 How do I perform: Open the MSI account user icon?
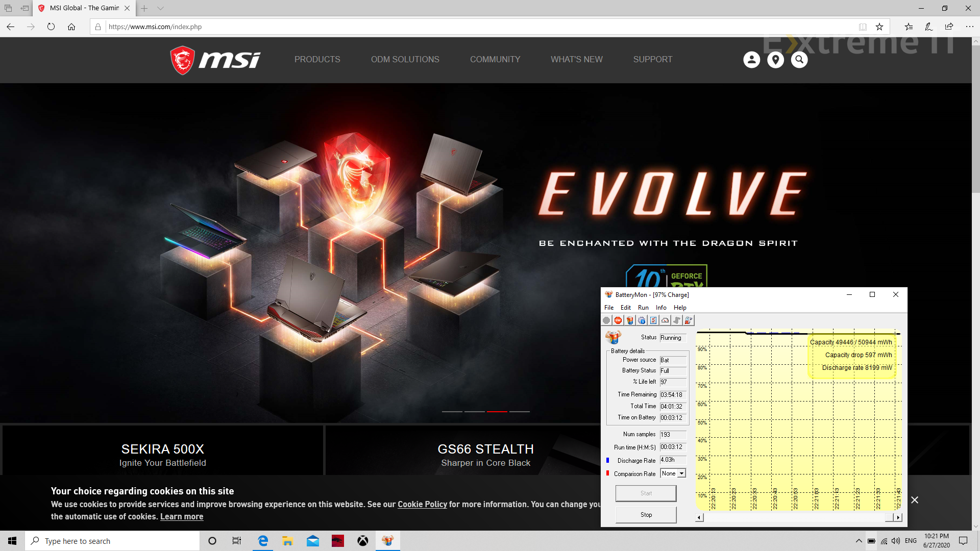[751, 60]
